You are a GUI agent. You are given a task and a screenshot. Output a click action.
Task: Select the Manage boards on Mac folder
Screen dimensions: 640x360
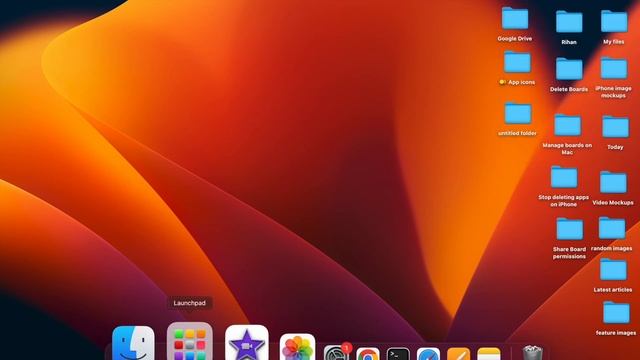(x=567, y=125)
